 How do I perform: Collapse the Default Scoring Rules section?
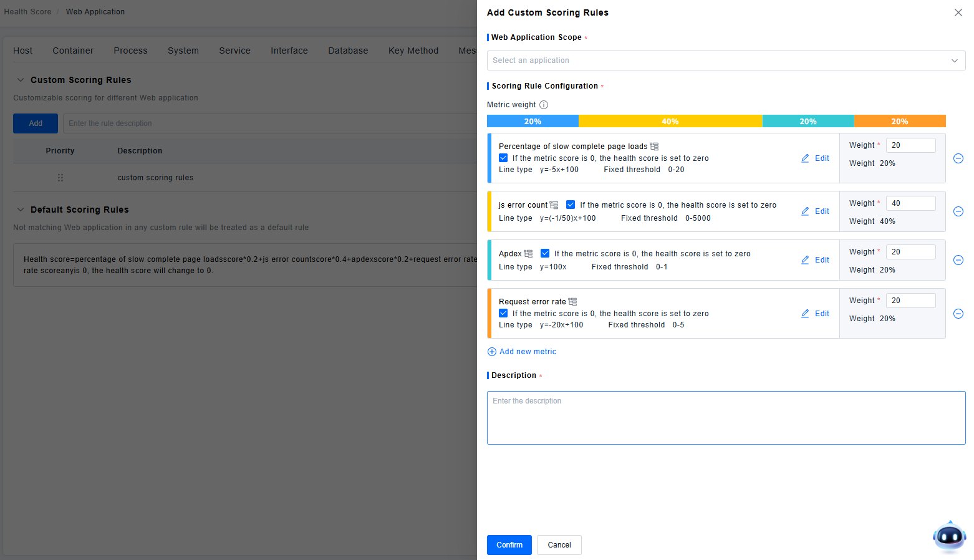(x=21, y=210)
